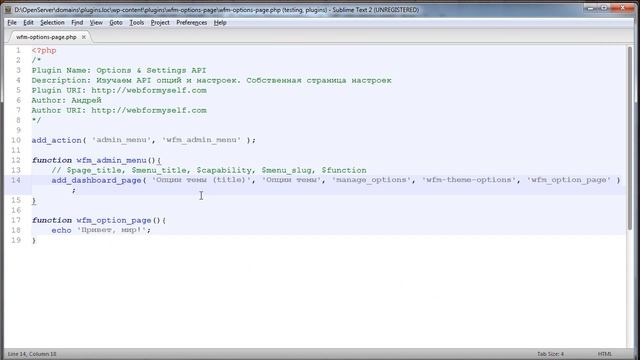This screenshot has width=640, height=360.
Task: Click the vertical scrollbar in the editor
Action: tap(630, 139)
